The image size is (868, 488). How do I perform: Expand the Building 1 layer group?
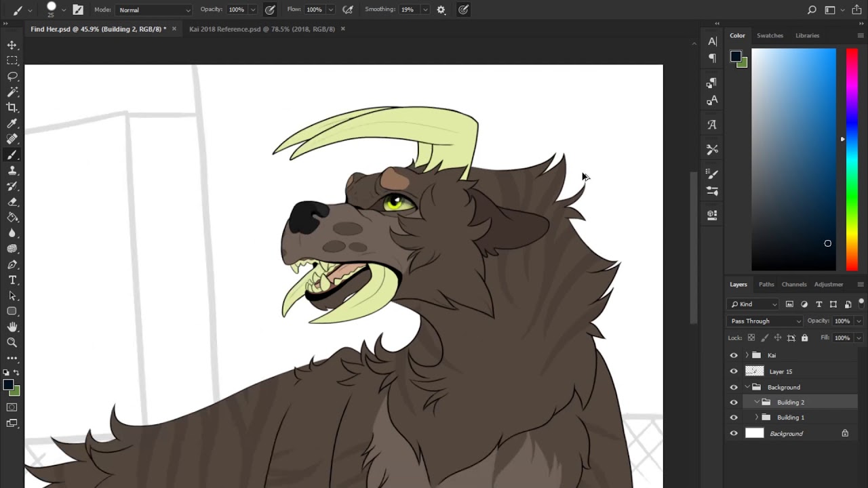[757, 418]
